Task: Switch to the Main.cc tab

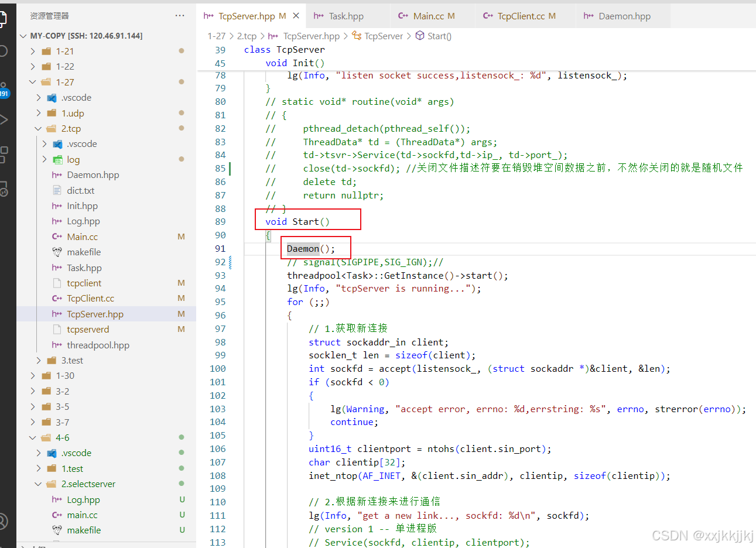Action: (433, 16)
